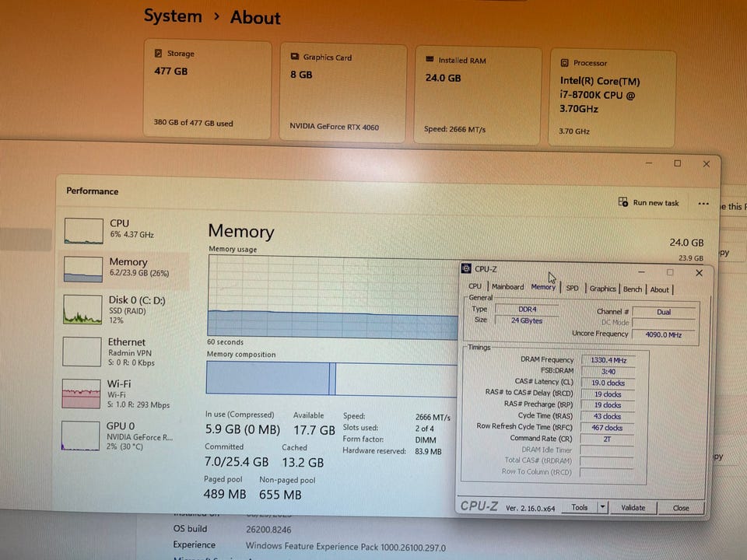This screenshot has height=560, width=747.
Task: Click the Memory composition bar
Action: click(x=331, y=379)
